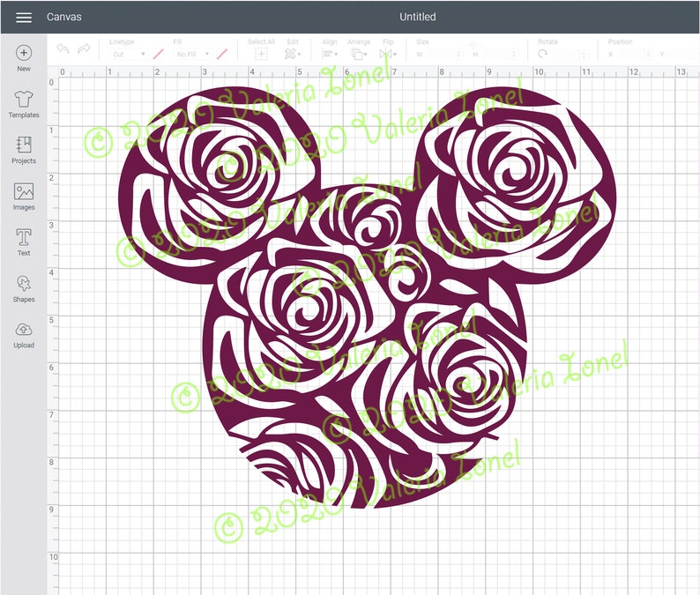Open the hamburger main menu
The image size is (700, 595).
click(24, 18)
